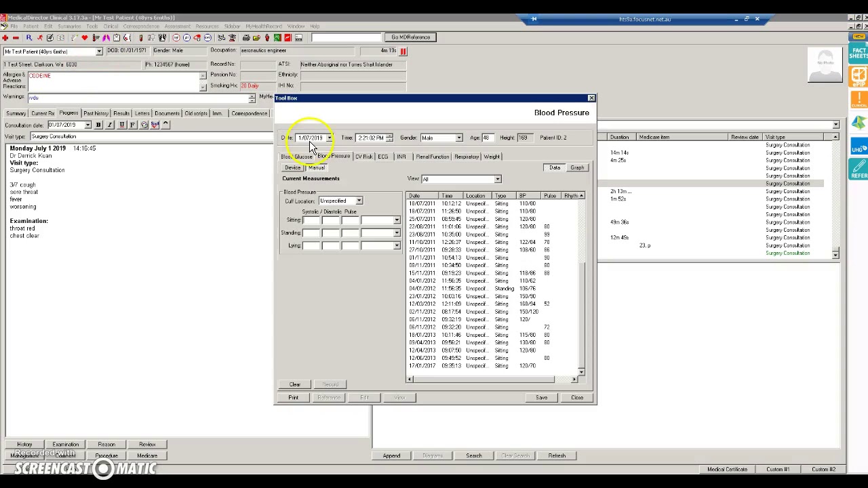The image size is (868, 488).
Task: Click the BP history vertical scrollbar
Action: tap(581, 285)
